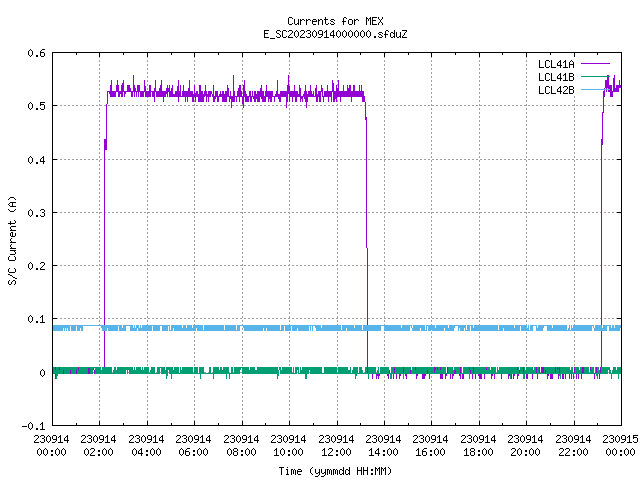Click the x-axis tick '230914 00:00'
Image resolution: width=640 pixels, height=480 pixels.
pos(51,446)
